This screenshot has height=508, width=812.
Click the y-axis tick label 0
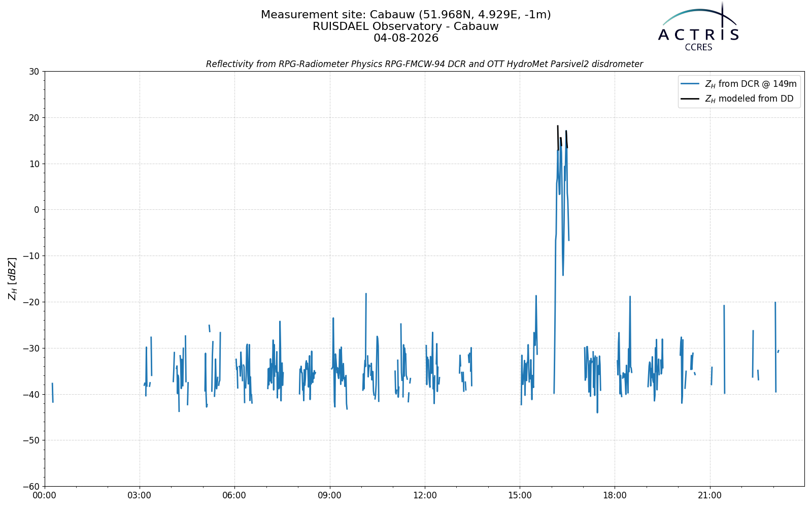pyautogui.click(x=37, y=210)
